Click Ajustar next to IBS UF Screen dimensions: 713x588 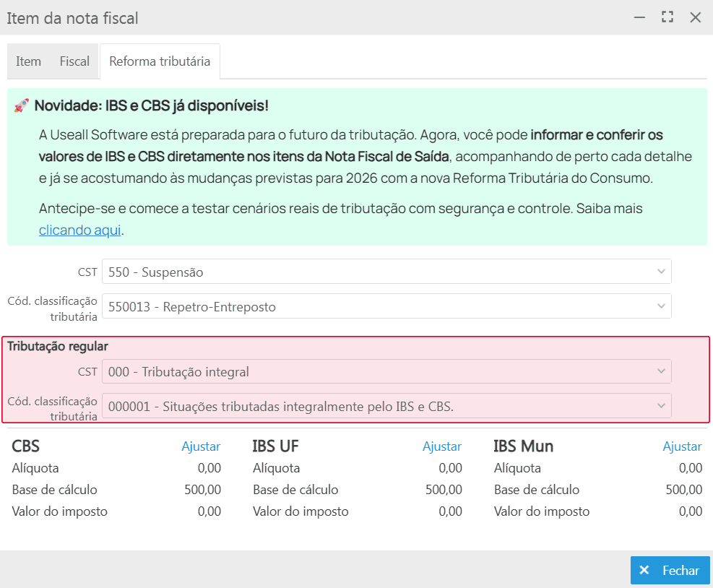pyautogui.click(x=441, y=446)
